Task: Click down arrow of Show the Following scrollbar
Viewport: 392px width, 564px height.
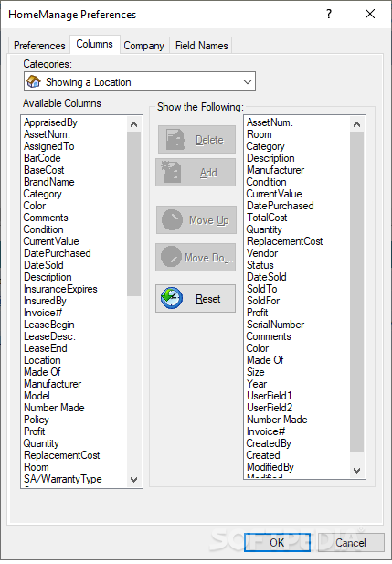Action: tap(356, 470)
